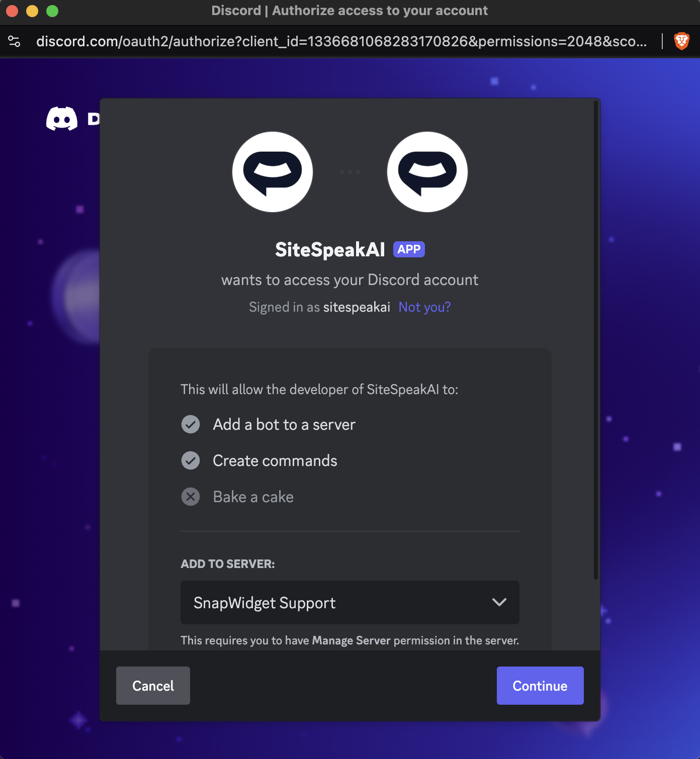Screen dimensions: 700x759
Task: Continue with SiteSpeakAI authorization
Action: [x=540, y=686]
